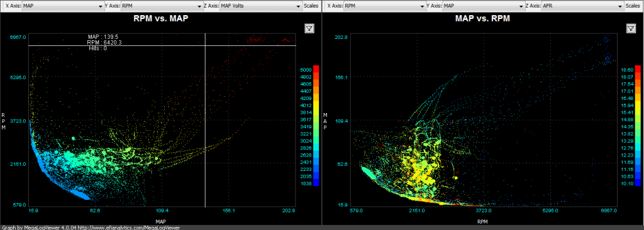Click legend value 4012 in MAF Volts scale
Image resolution: width=644 pixels, height=230 pixels.
point(307,105)
